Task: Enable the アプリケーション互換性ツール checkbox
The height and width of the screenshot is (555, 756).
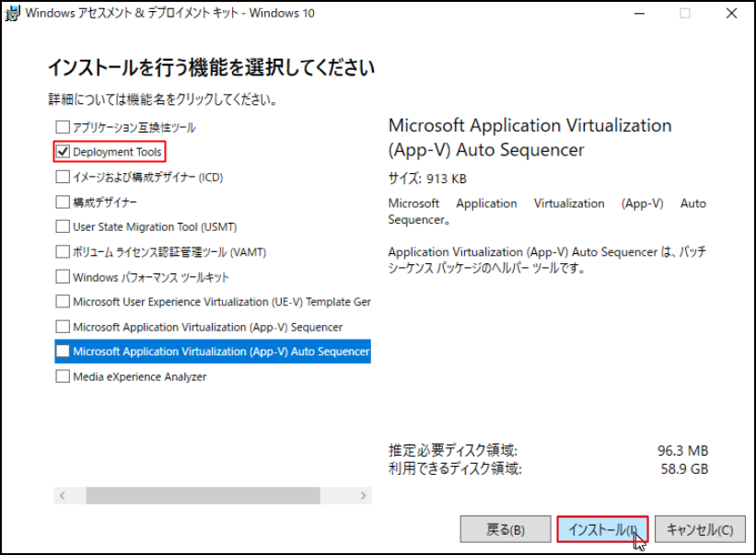Action: point(63,127)
